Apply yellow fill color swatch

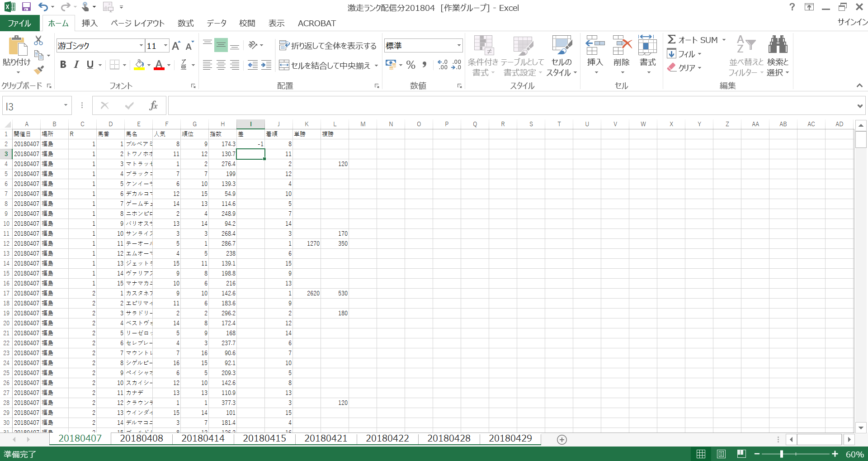pos(139,65)
